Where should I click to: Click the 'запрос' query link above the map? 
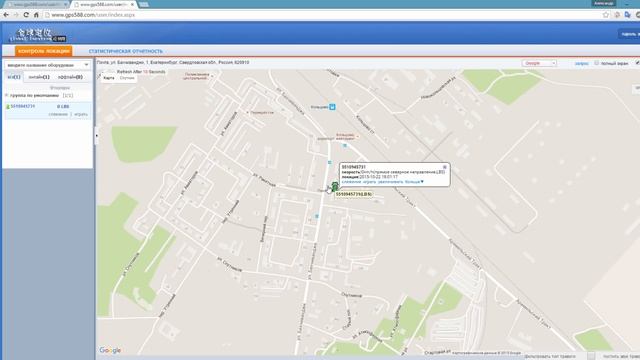pos(582,64)
